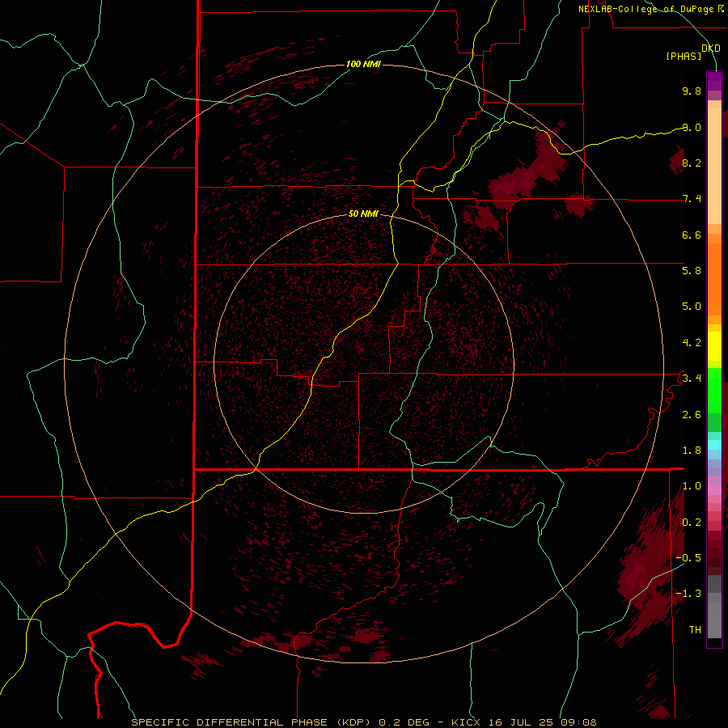Click the -1.3 scale value
The height and width of the screenshot is (728, 728).
coord(688,594)
